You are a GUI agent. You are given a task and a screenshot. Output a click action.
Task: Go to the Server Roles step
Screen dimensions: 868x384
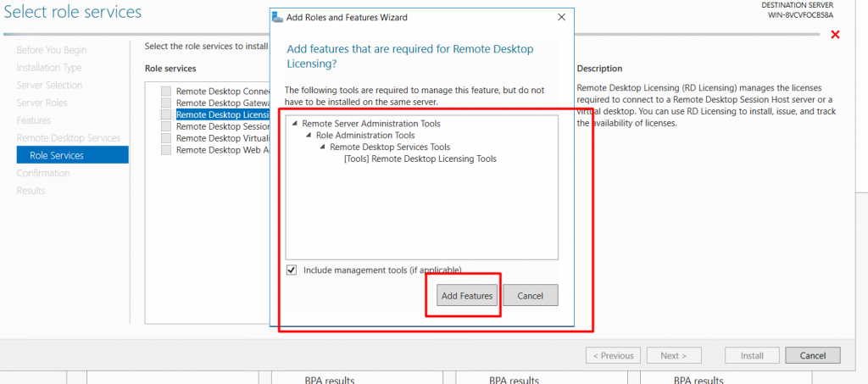42,103
